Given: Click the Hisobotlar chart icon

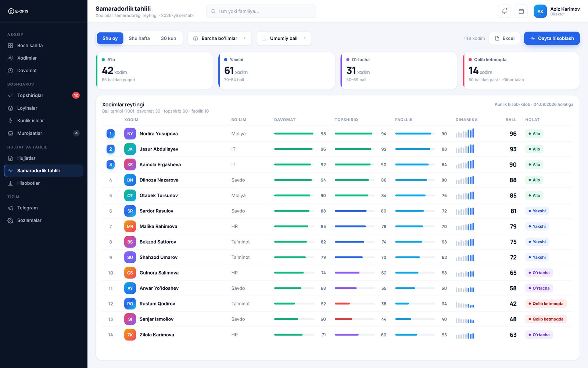Looking at the screenshot, I should click(x=11, y=183).
